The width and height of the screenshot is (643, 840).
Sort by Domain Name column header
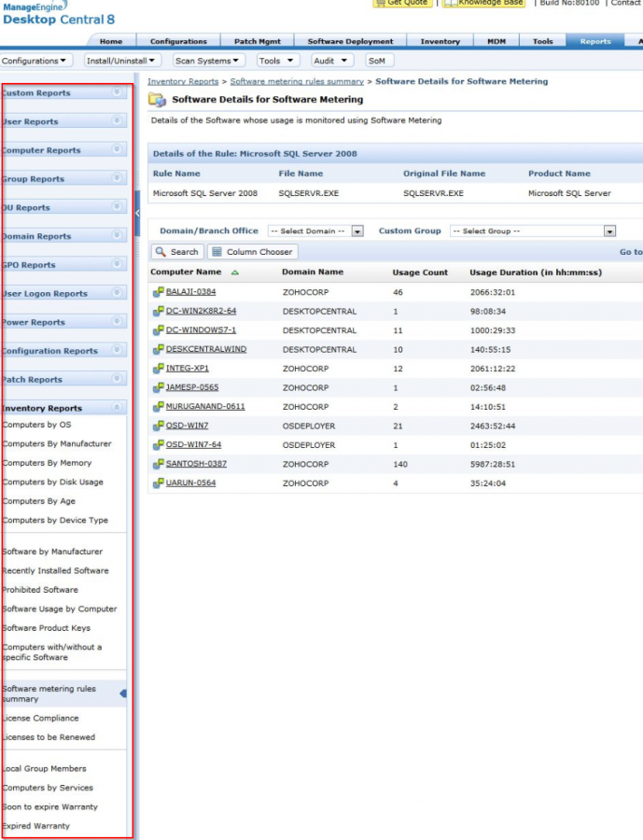point(313,273)
